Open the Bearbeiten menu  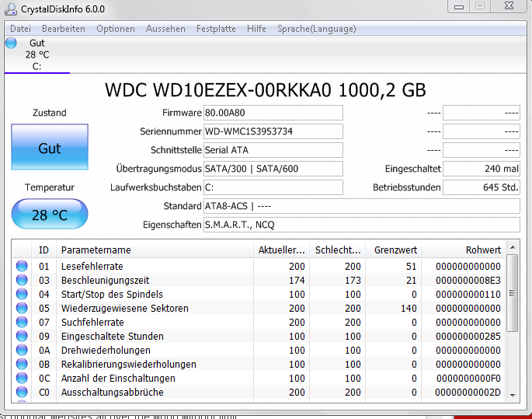(64, 29)
